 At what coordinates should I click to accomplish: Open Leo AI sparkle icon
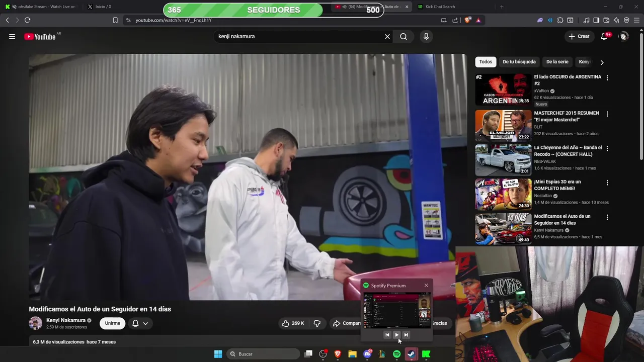(616, 20)
